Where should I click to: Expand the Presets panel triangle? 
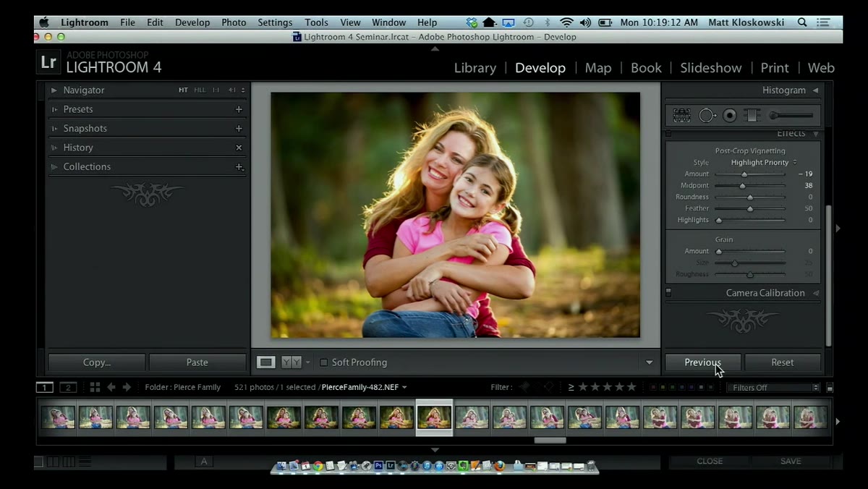coord(54,109)
